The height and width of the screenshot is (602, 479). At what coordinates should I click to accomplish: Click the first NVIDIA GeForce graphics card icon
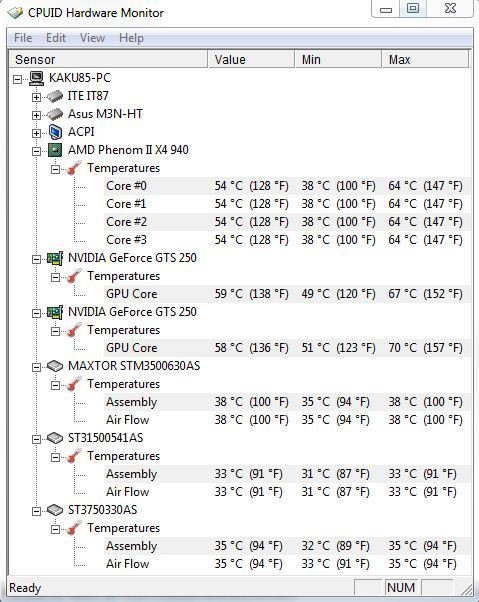pyautogui.click(x=55, y=258)
